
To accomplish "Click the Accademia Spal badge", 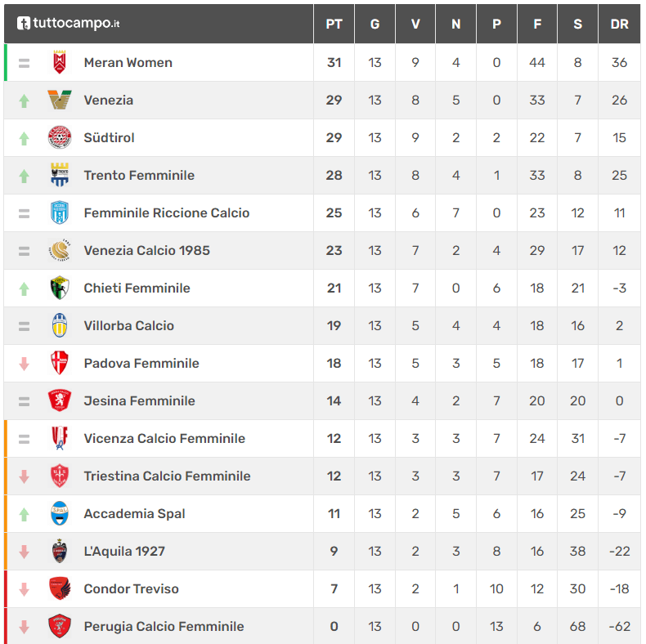I will [60, 513].
